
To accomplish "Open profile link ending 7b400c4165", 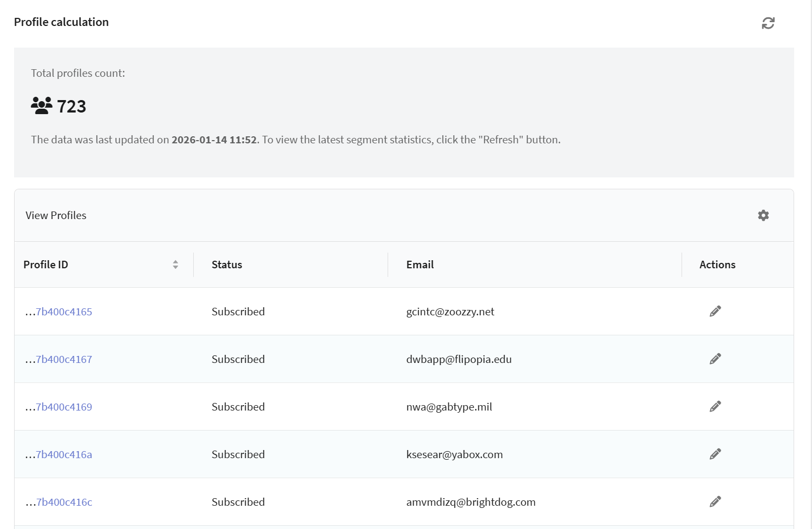I will coord(64,312).
